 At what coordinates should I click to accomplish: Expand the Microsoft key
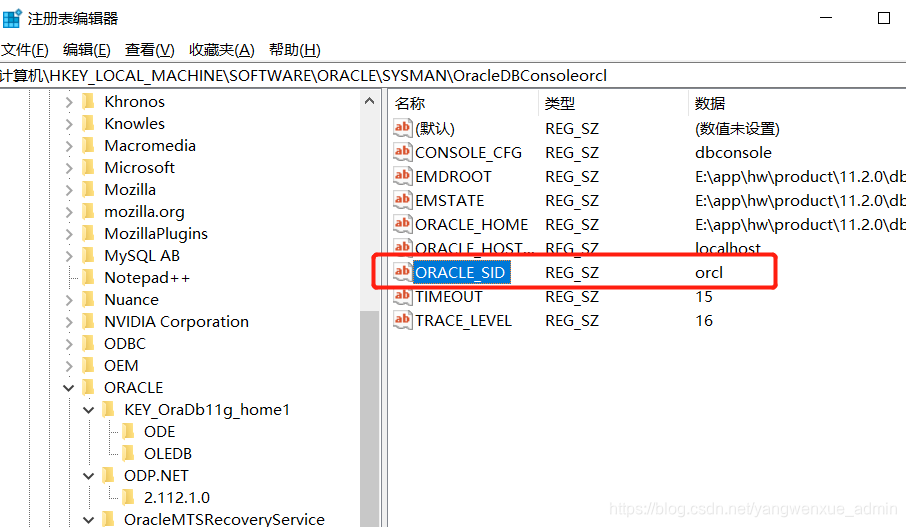point(69,168)
